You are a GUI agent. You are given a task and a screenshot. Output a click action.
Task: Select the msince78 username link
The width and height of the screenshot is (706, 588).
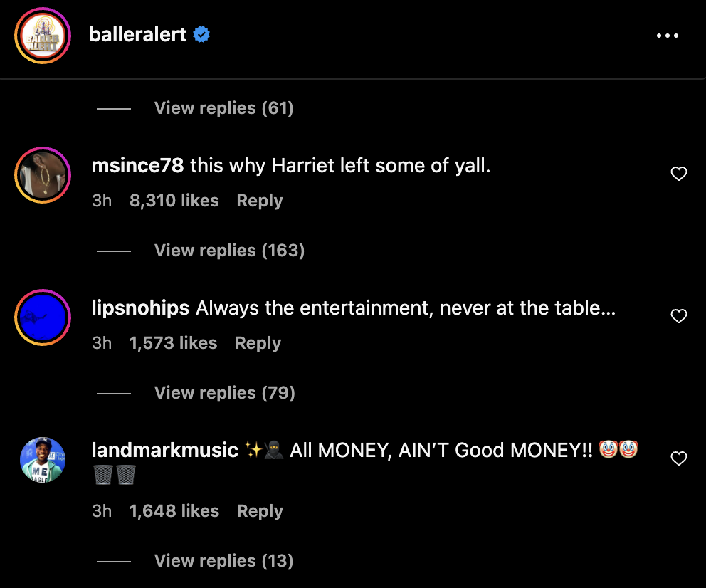coord(135,165)
